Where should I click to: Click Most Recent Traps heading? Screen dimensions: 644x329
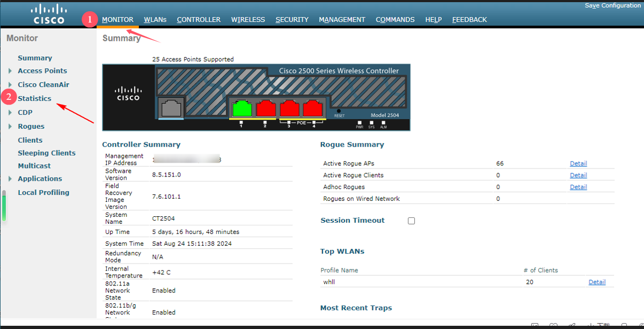point(356,308)
